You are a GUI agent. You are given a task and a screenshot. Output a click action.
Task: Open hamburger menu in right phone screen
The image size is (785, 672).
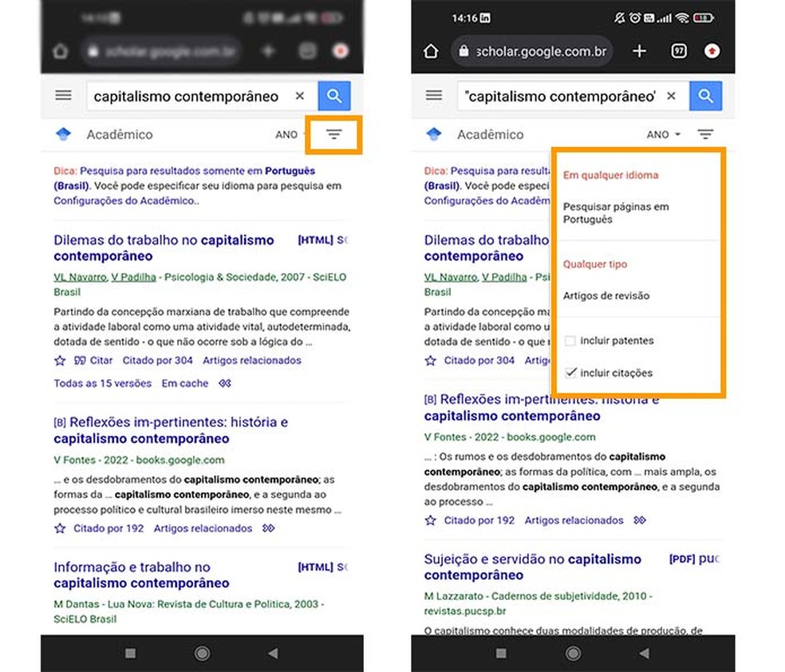tap(434, 95)
